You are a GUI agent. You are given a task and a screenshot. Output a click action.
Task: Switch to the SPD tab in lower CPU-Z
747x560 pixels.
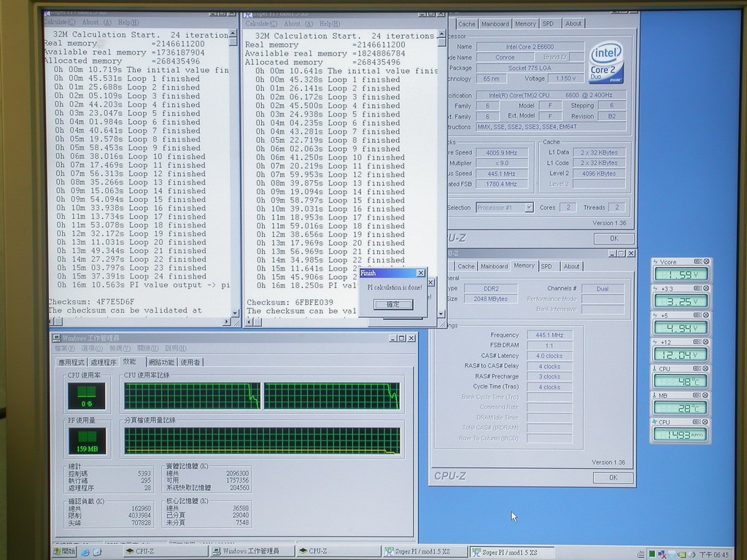546,266
